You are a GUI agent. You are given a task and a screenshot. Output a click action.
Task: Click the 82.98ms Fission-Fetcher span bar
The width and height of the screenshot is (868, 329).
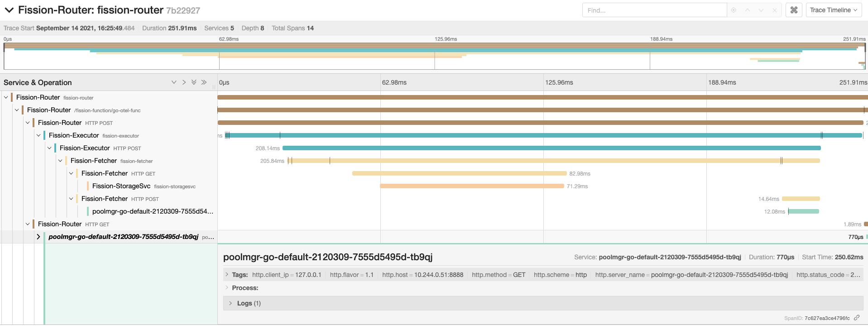(459, 173)
